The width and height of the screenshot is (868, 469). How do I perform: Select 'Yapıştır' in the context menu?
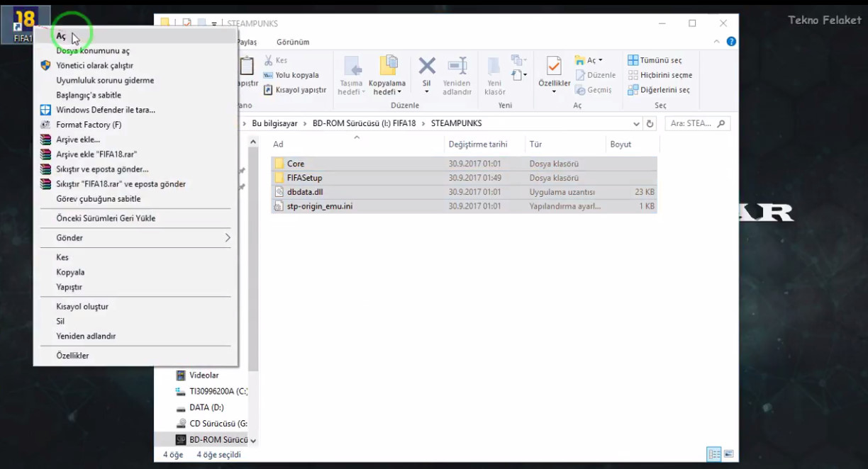(135, 288)
